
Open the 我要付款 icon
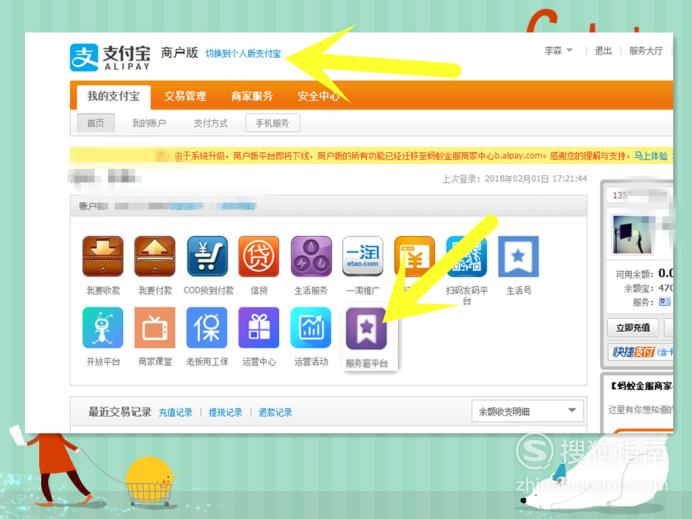tap(155, 256)
